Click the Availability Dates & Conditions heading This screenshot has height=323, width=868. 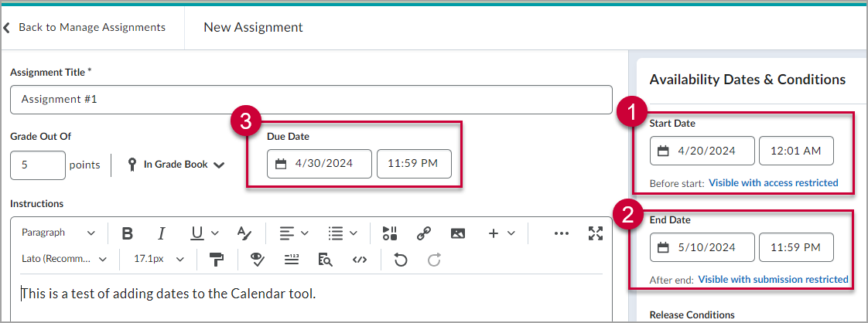pyautogui.click(x=747, y=80)
